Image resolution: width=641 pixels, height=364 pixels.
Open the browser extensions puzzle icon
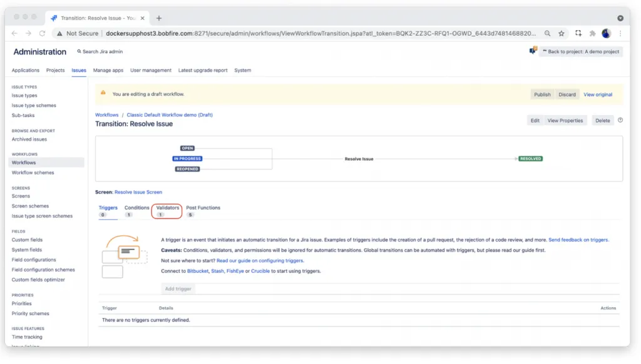[x=592, y=34]
